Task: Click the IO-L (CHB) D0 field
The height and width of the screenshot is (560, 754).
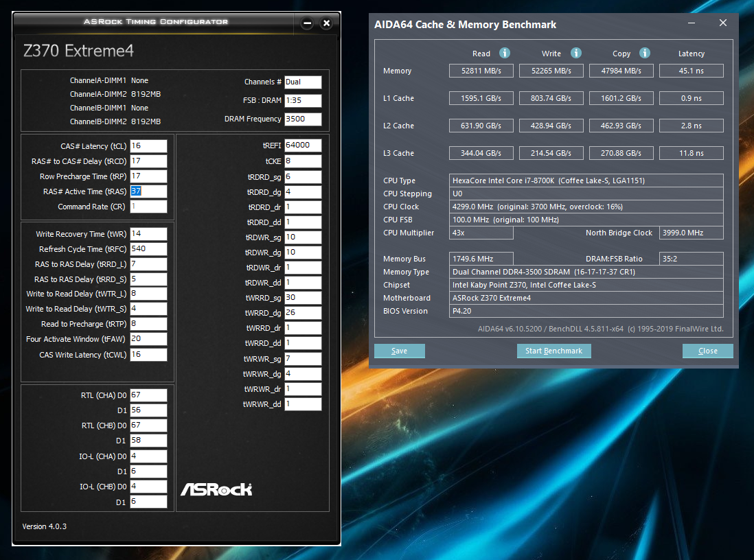Action: (148, 487)
